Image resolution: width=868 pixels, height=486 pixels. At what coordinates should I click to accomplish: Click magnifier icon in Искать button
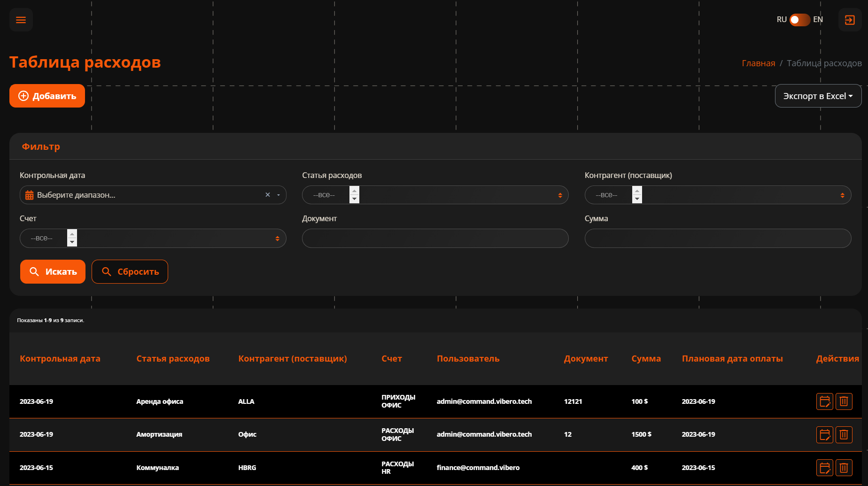pyautogui.click(x=34, y=271)
